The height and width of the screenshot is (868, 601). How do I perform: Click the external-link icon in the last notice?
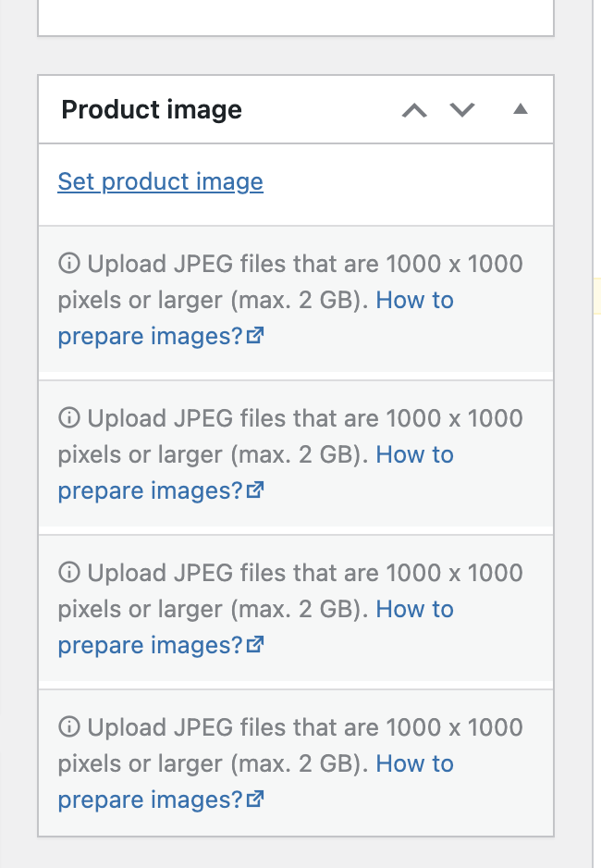tap(254, 800)
